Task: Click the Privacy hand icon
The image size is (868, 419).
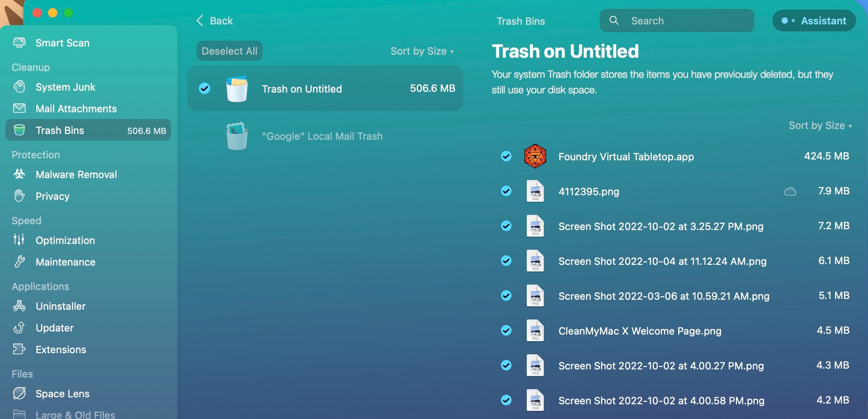Action: tap(19, 196)
